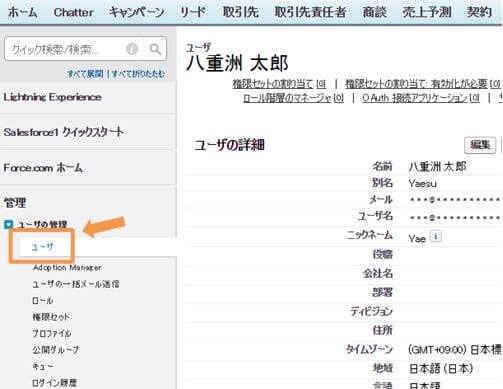The width and height of the screenshot is (503, 389).
Task: Click the すべて折りたたむ link
Action: 138,74
